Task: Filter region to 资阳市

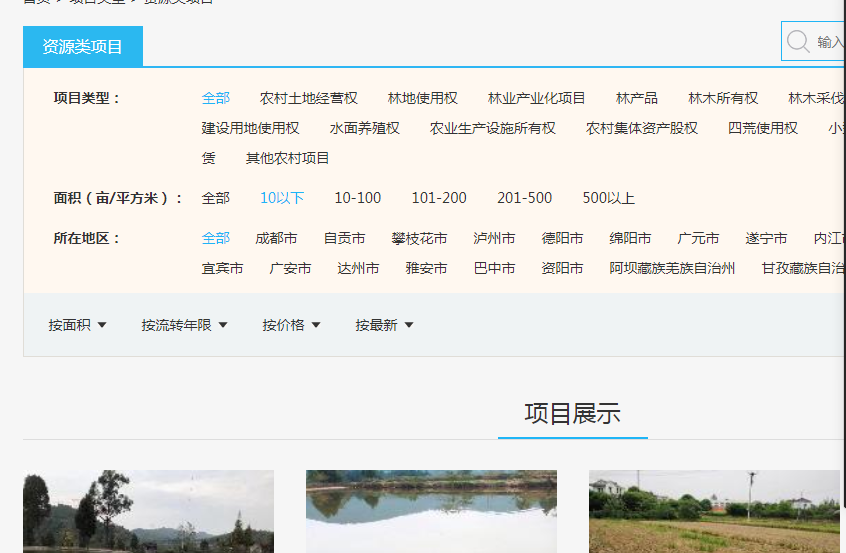Action: click(x=562, y=268)
